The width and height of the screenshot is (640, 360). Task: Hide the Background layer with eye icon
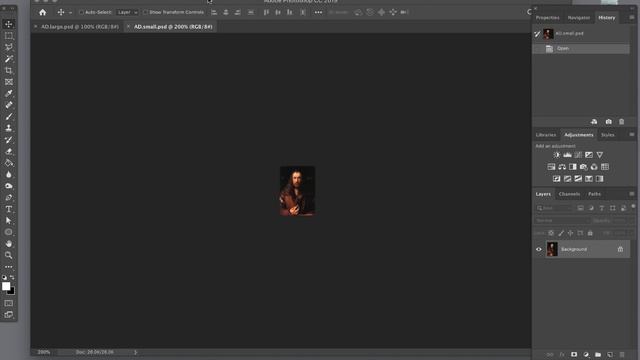click(539, 249)
